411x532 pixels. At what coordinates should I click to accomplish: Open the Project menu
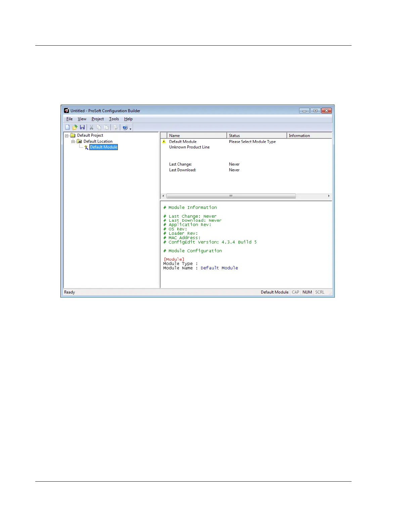98,119
